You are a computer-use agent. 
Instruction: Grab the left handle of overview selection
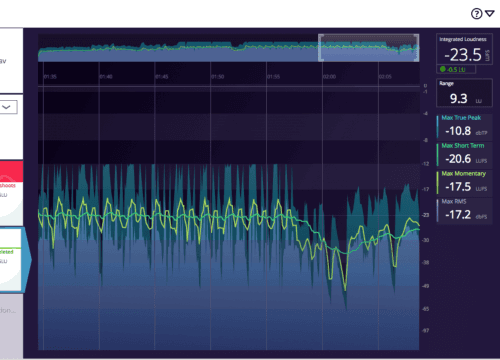(320, 48)
